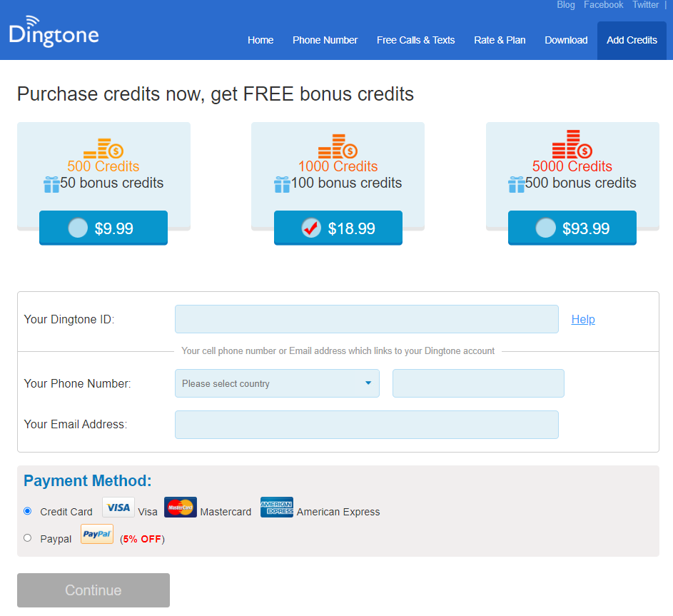Click the Continue button
Screen dimensions: 673x616
tap(93, 590)
